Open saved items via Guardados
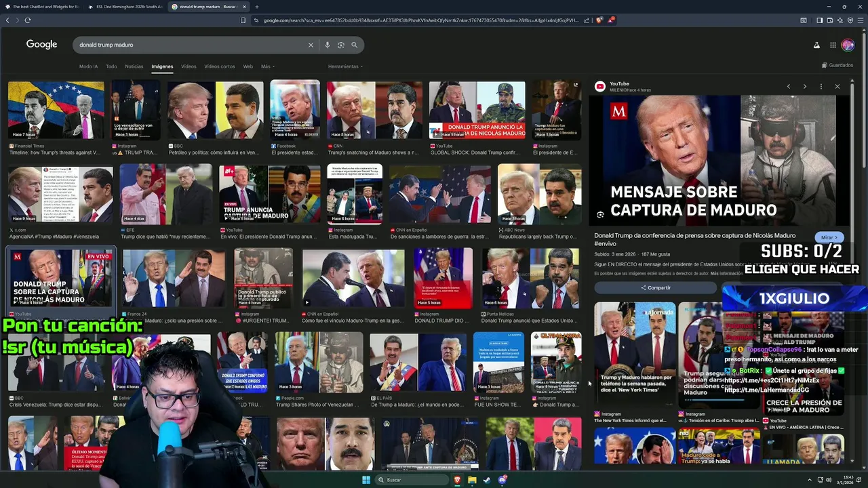Image resolution: width=868 pixels, height=488 pixels. [x=837, y=65]
